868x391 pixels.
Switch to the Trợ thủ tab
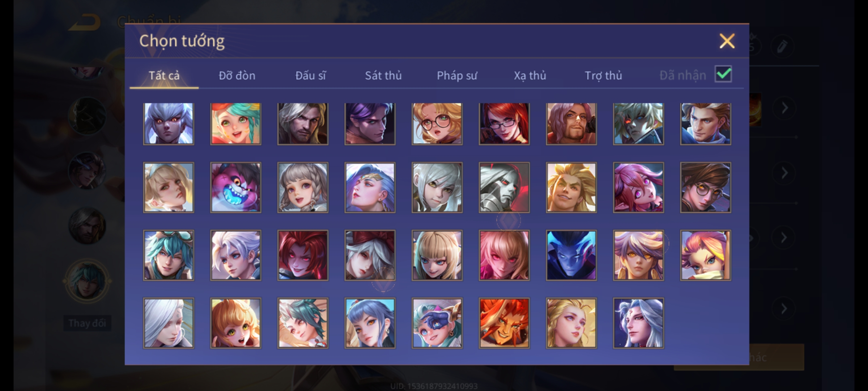(x=603, y=75)
